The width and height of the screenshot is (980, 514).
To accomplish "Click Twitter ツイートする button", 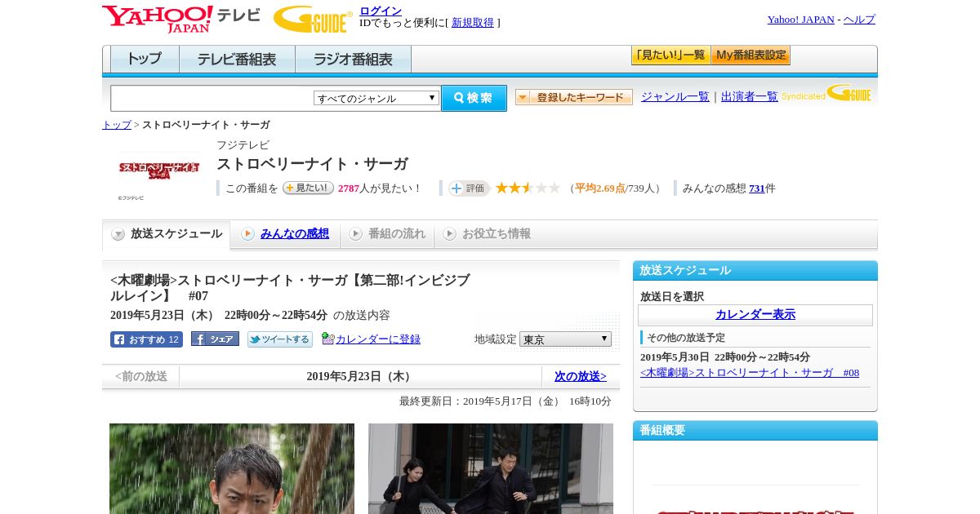I will pos(280,339).
